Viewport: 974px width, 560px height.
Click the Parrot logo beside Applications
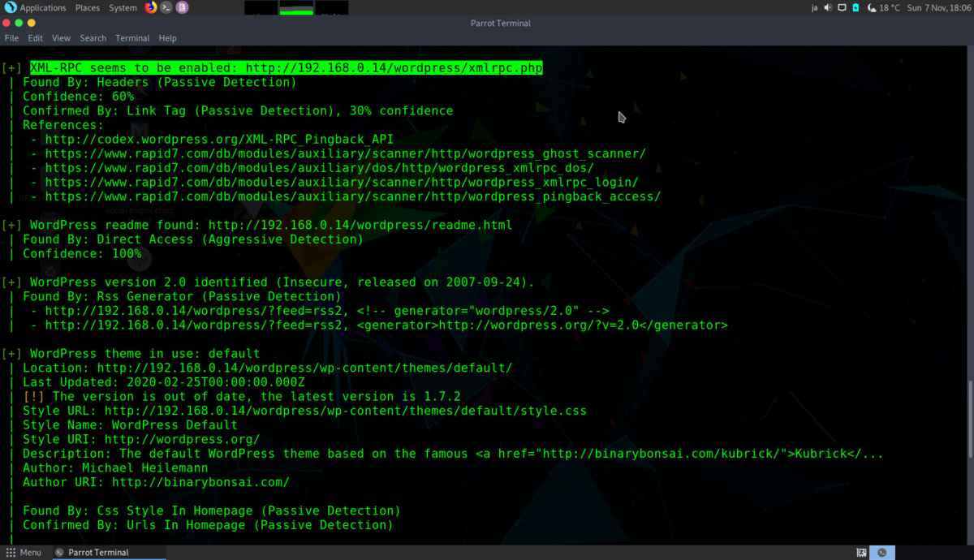(11, 7)
